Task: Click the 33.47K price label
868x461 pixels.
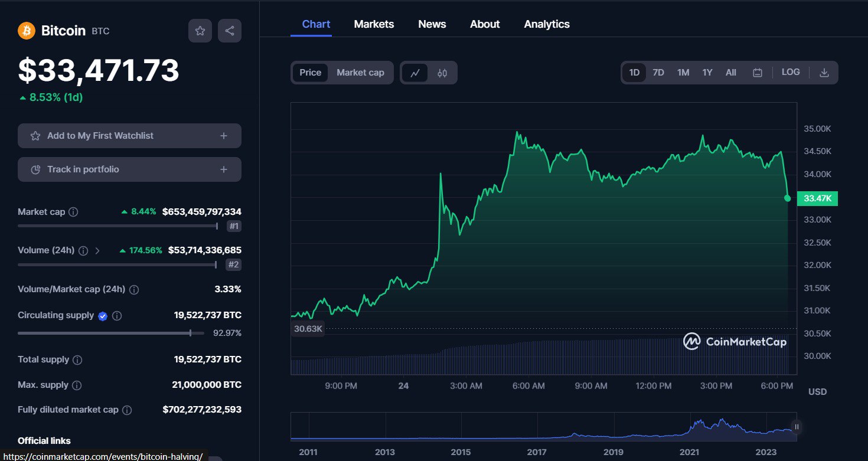Action: [817, 199]
